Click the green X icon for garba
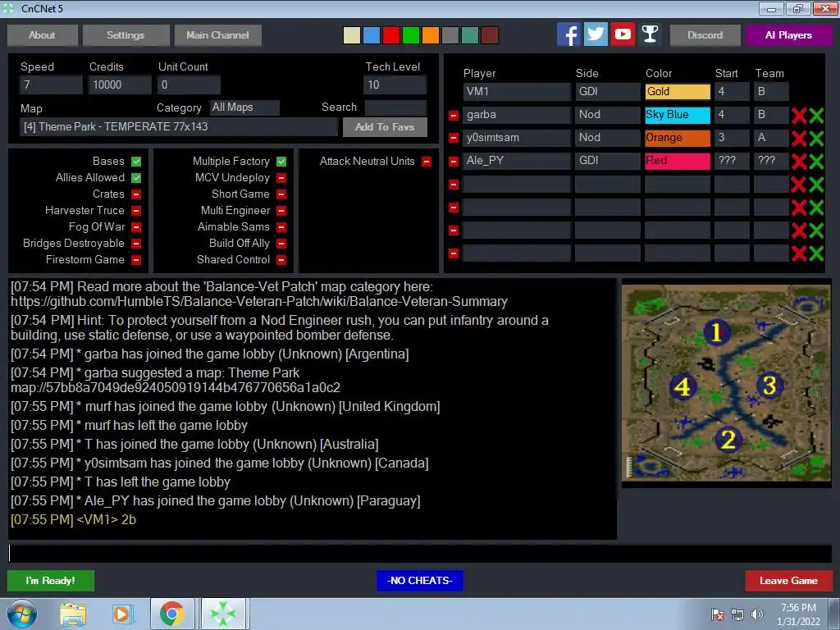The width and height of the screenshot is (840, 630). [816, 115]
